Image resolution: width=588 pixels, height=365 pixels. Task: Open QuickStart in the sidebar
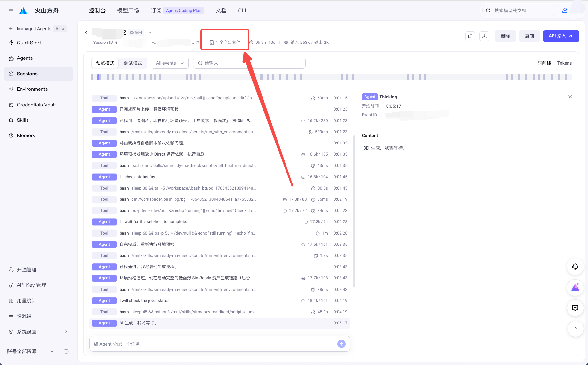click(x=39, y=43)
